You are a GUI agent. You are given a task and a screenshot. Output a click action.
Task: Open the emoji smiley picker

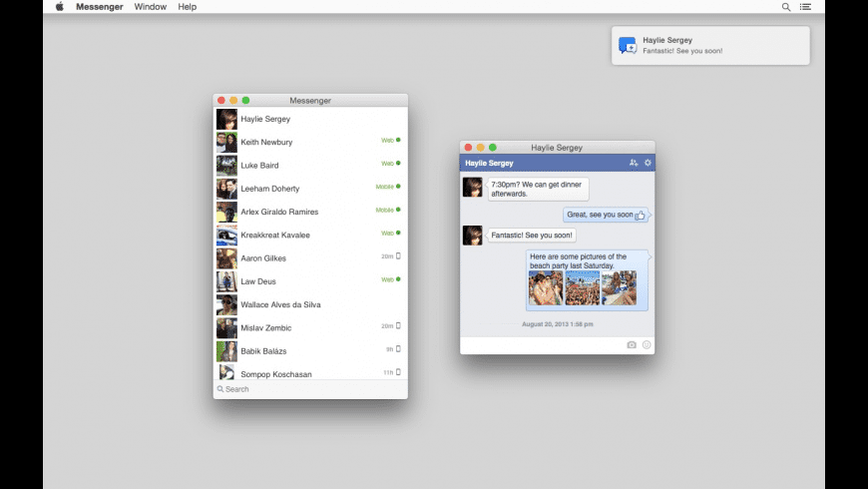(647, 345)
